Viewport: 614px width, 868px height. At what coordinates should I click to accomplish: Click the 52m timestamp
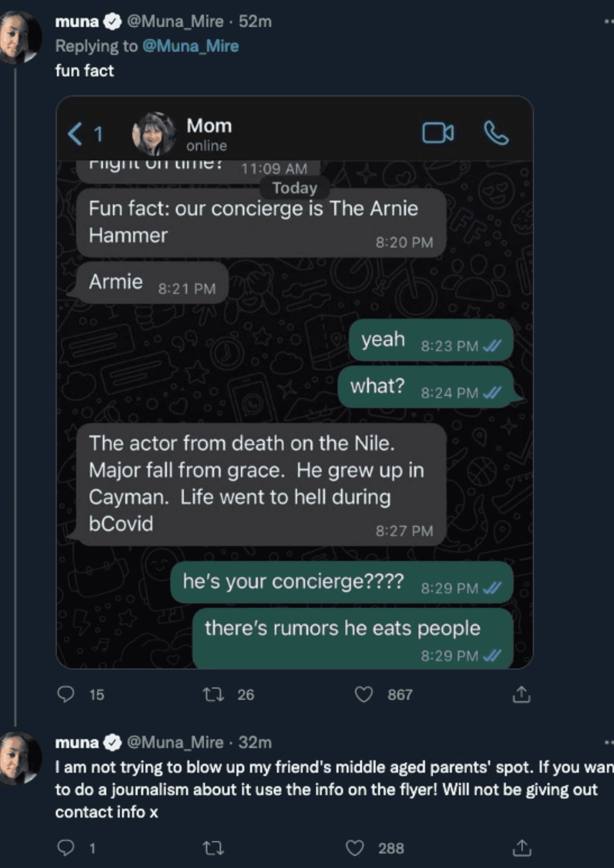(x=255, y=22)
